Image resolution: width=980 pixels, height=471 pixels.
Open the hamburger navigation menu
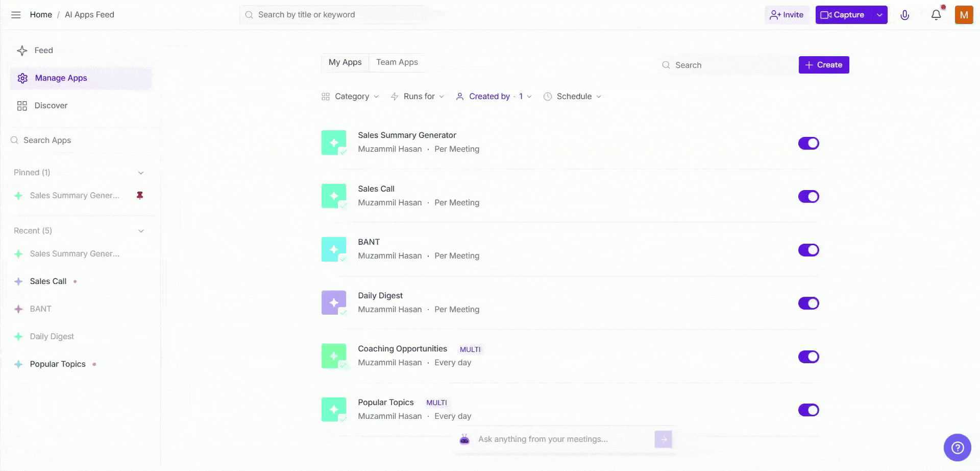point(16,15)
